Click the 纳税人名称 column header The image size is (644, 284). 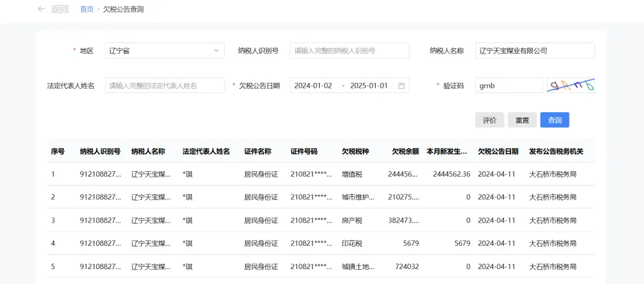[x=148, y=151]
